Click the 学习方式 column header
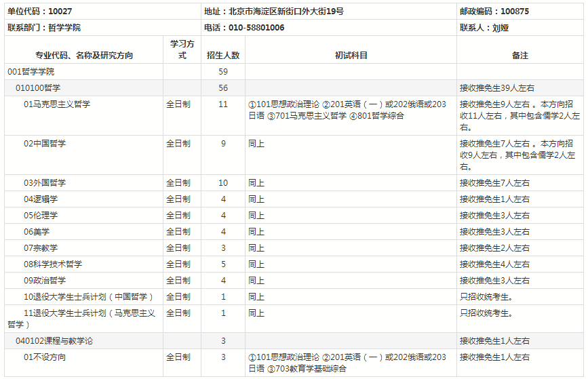 (182, 49)
